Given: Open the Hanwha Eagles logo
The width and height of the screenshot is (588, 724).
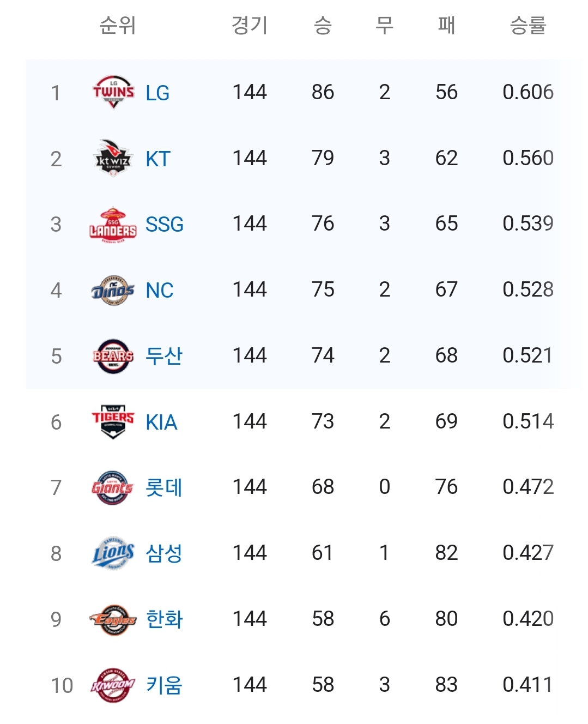Looking at the screenshot, I should point(113,619).
